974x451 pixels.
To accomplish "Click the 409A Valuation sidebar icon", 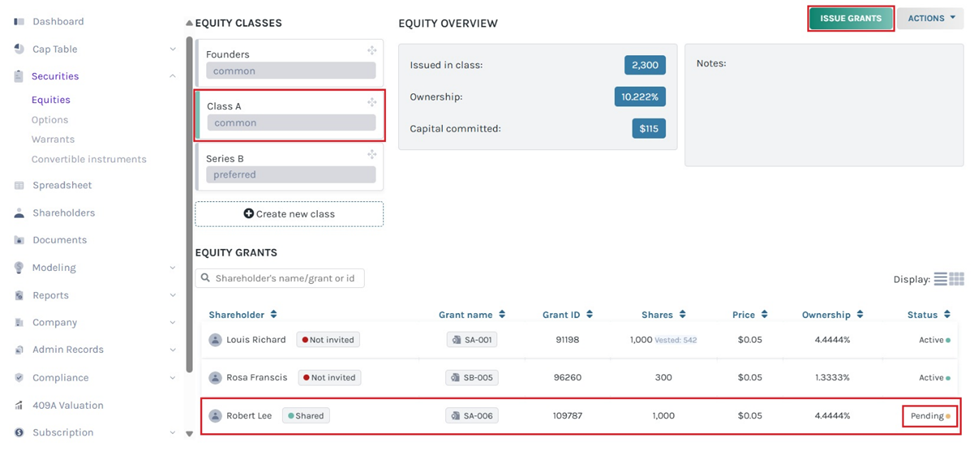I will (x=19, y=405).
